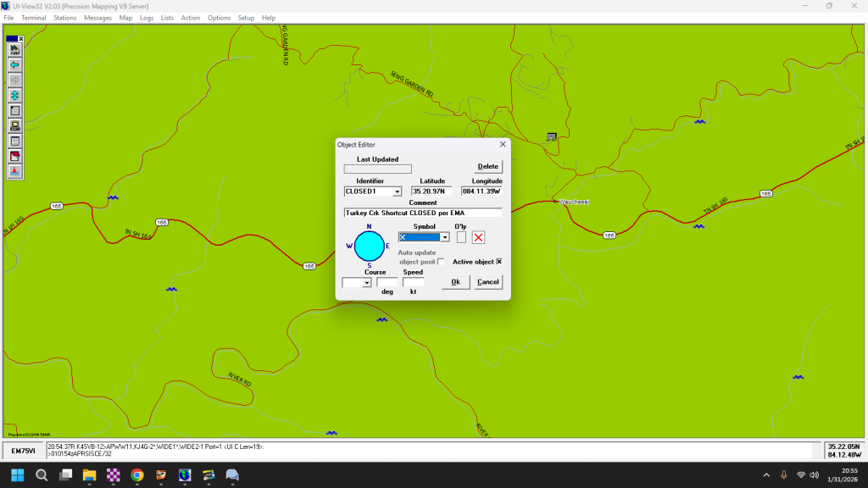Click the red calendar-style toolbar icon
This screenshot has width=868, height=488.
point(14,156)
